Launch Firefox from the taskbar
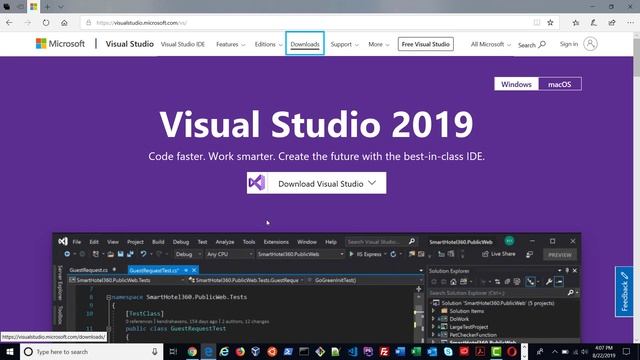 click(240, 351)
